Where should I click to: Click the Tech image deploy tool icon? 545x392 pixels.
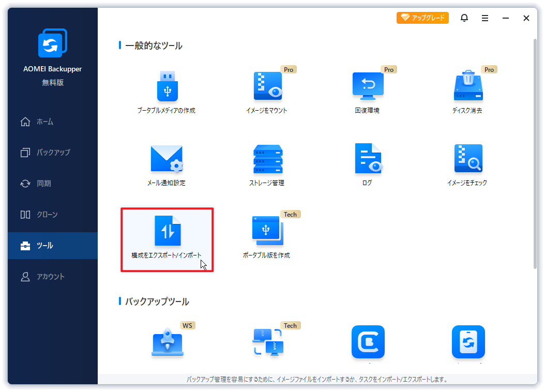[268, 342]
